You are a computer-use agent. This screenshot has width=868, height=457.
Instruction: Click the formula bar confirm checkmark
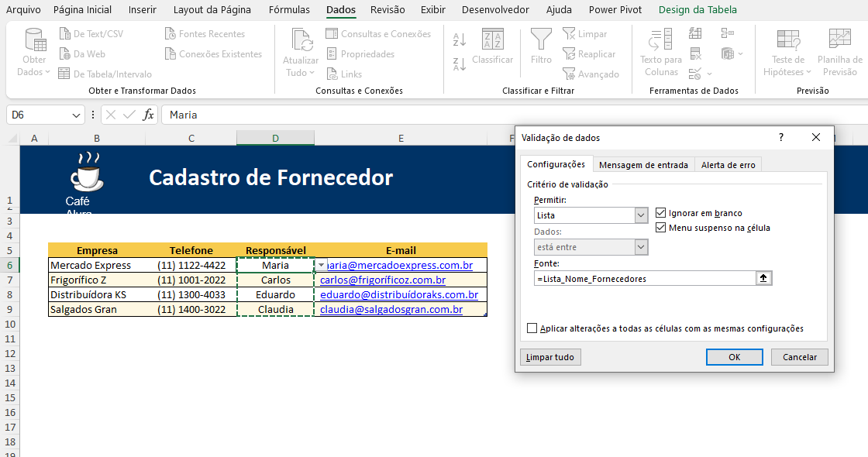pyautogui.click(x=129, y=115)
